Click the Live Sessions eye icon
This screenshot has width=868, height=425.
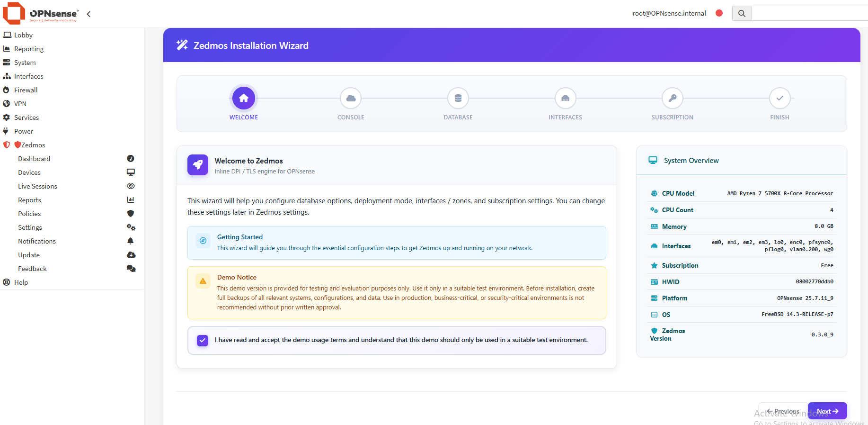[131, 186]
